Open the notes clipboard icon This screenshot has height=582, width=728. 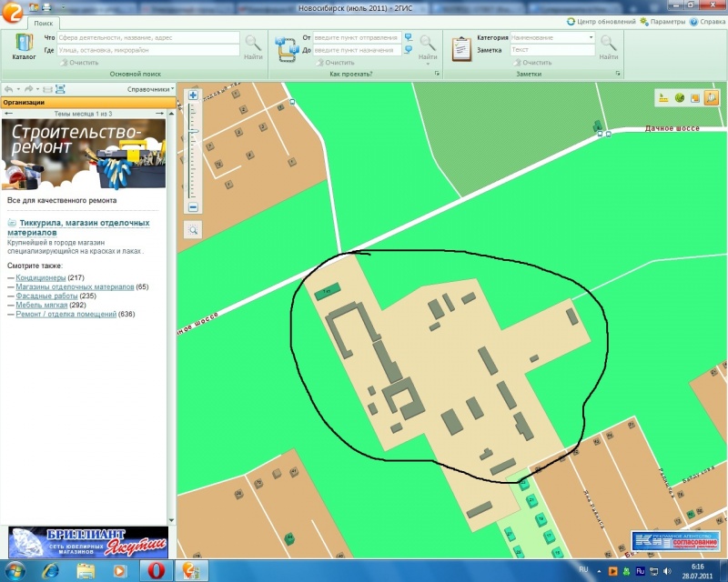point(461,45)
